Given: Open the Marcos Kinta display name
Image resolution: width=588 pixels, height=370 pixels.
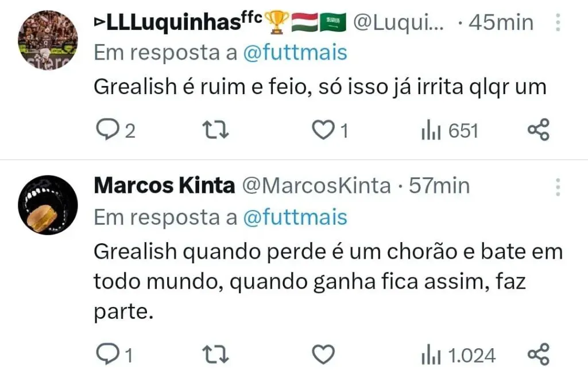Looking at the screenshot, I should [x=164, y=186].
